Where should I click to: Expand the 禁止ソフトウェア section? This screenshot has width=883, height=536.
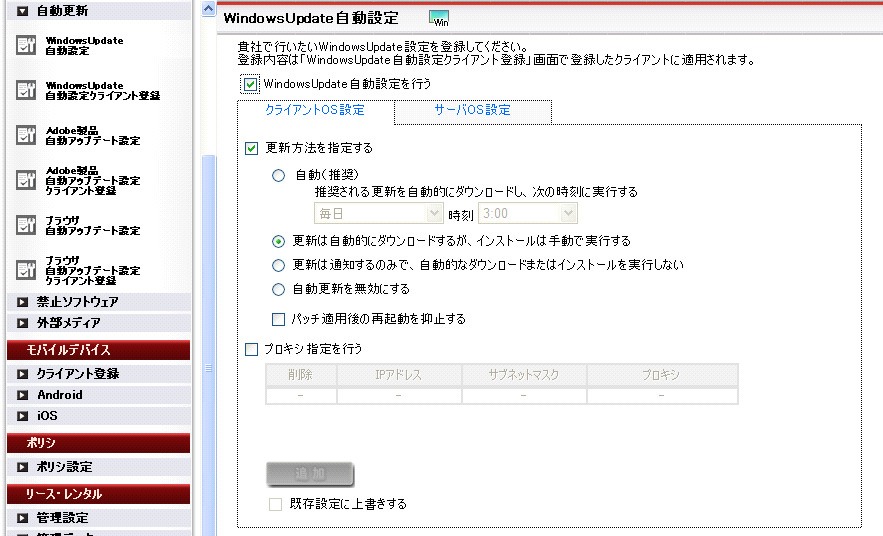[x=23, y=302]
